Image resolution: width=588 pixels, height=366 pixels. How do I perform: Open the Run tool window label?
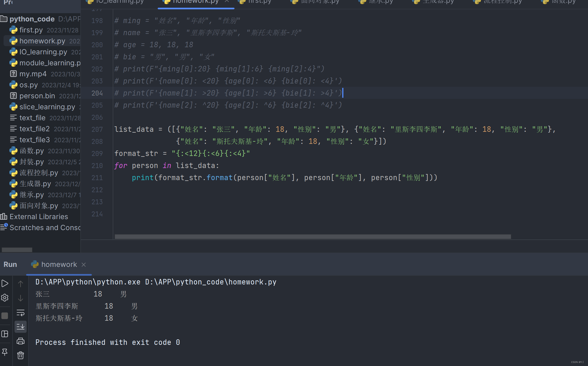click(10, 264)
